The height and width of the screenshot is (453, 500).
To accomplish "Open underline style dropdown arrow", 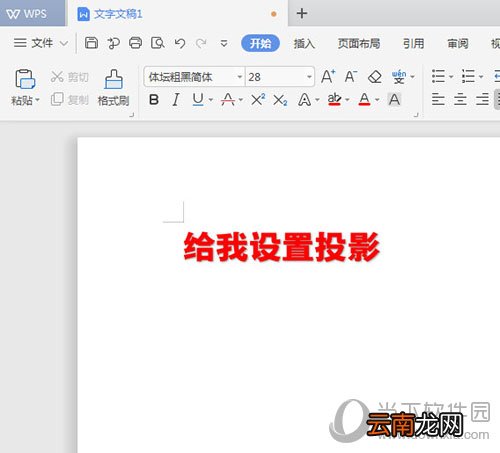I will coord(211,100).
